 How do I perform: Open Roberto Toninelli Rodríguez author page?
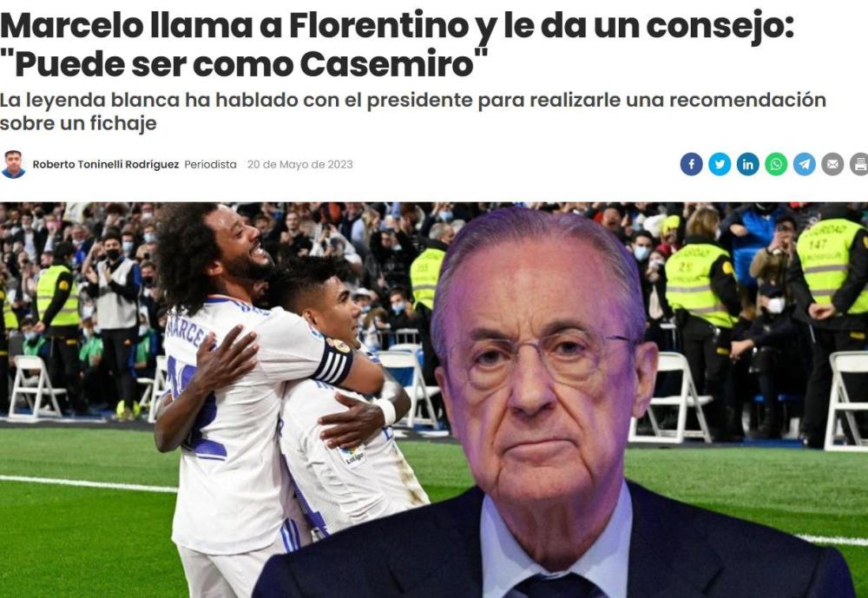(x=106, y=164)
